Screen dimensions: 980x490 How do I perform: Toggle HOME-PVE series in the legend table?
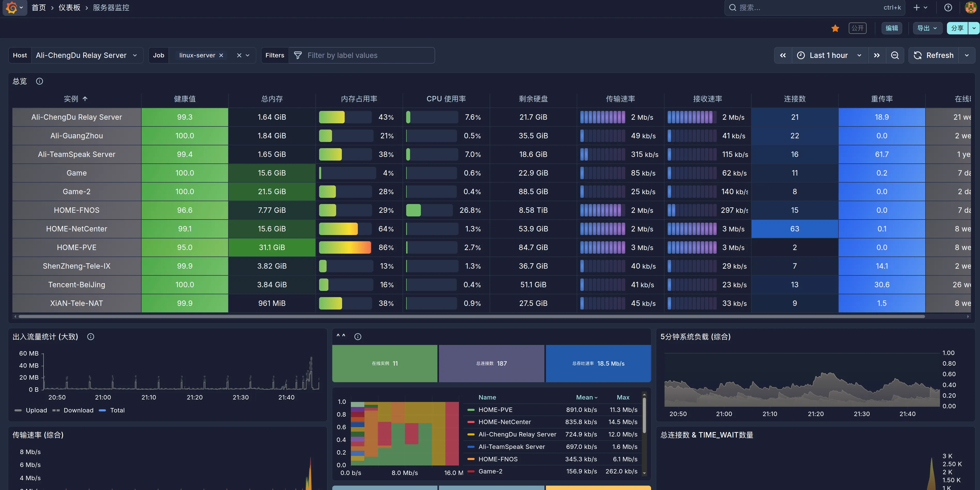pos(495,410)
